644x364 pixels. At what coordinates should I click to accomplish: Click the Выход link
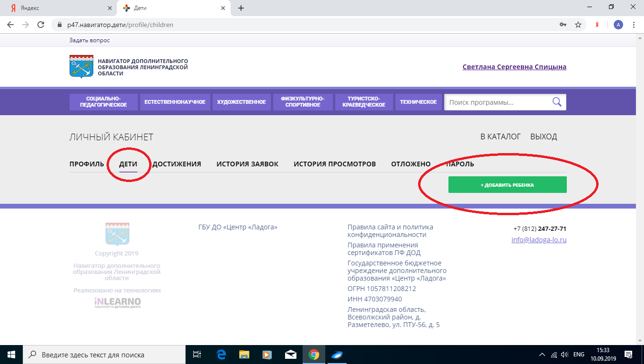point(544,136)
